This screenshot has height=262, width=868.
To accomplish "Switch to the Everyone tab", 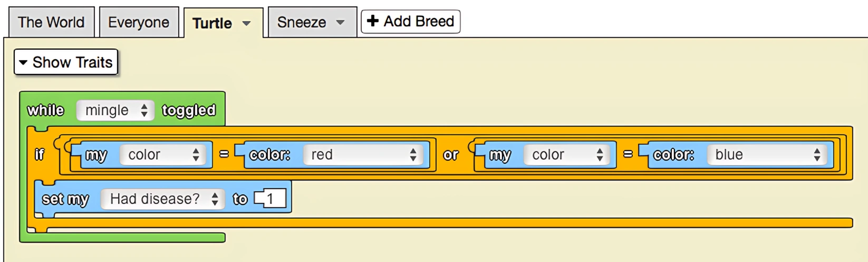I will coord(139,22).
